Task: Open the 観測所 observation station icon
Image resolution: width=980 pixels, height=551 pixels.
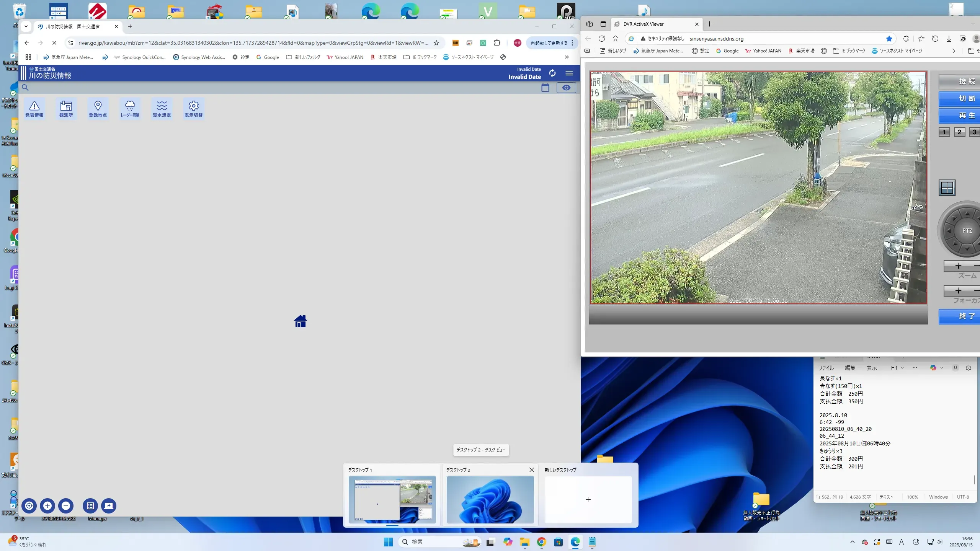Action: [66, 108]
